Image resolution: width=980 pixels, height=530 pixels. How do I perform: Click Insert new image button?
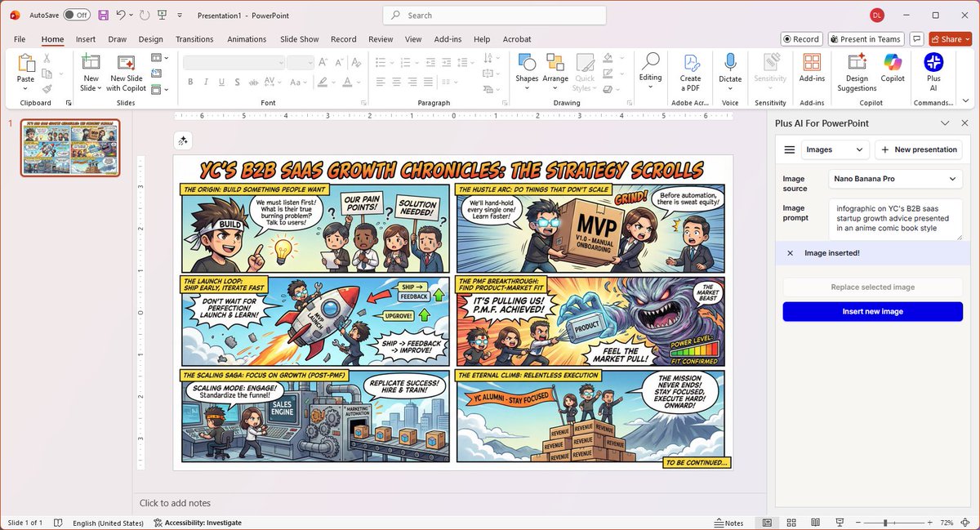coord(872,311)
